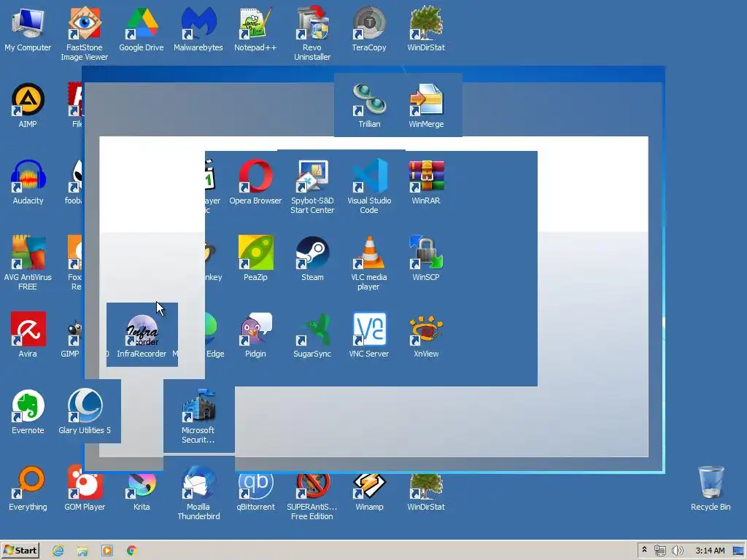Click the GOM Player shortcut
This screenshot has height=560, width=747.
click(85, 488)
